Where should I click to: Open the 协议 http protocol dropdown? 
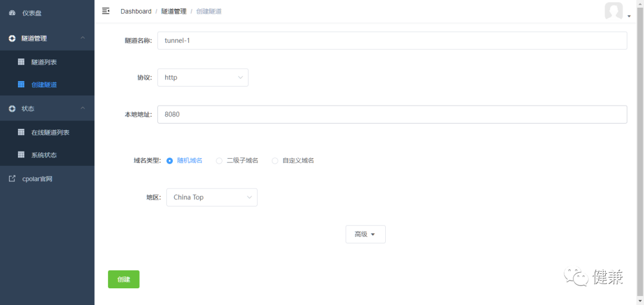pyautogui.click(x=203, y=78)
